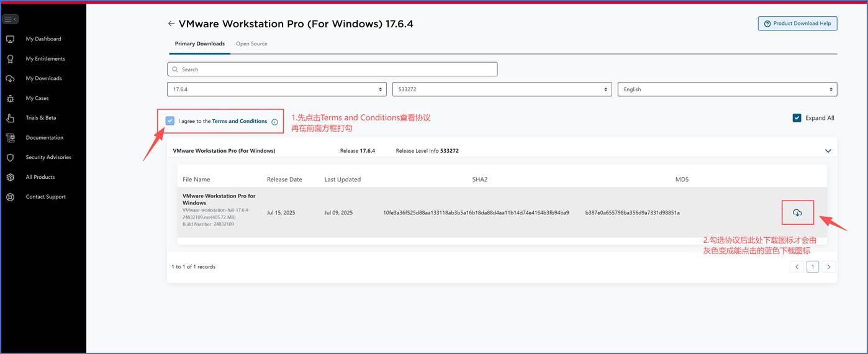Viewport: 868px width, 354px height.
Task: Open Contact Support menu item
Action: 46,197
